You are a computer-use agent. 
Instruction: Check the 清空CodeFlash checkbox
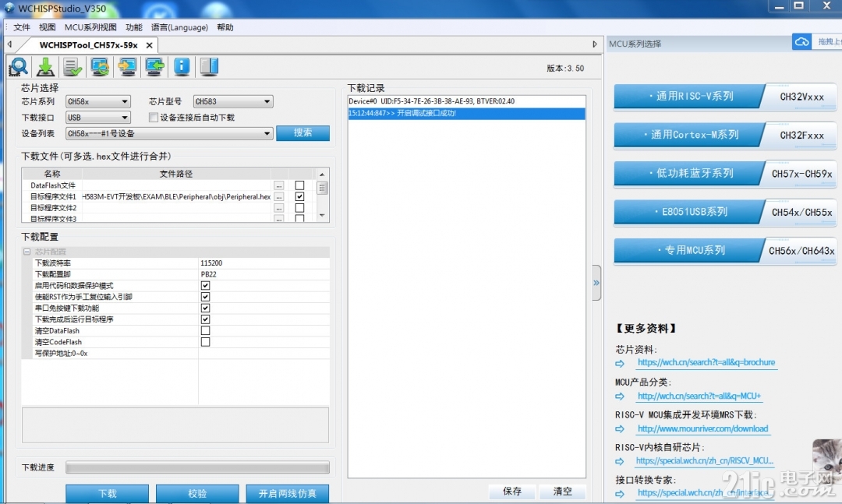pos(205,342)
